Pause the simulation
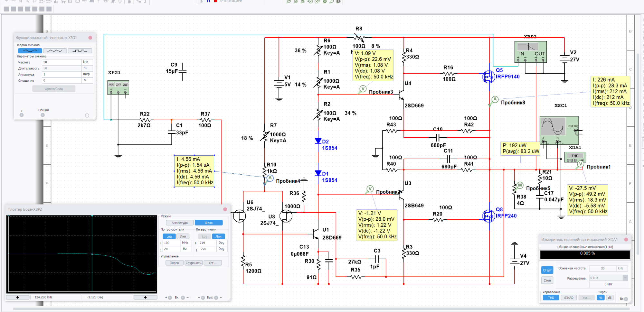 (x=208, y=1)
